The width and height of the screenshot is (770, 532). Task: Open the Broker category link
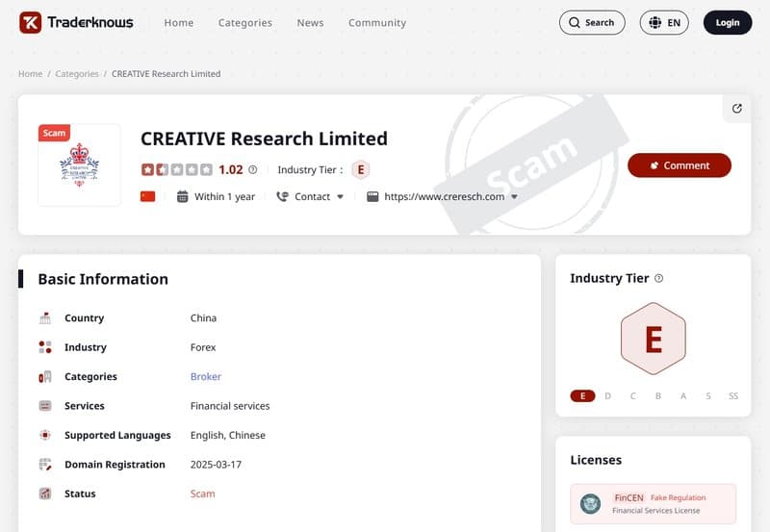206,376
